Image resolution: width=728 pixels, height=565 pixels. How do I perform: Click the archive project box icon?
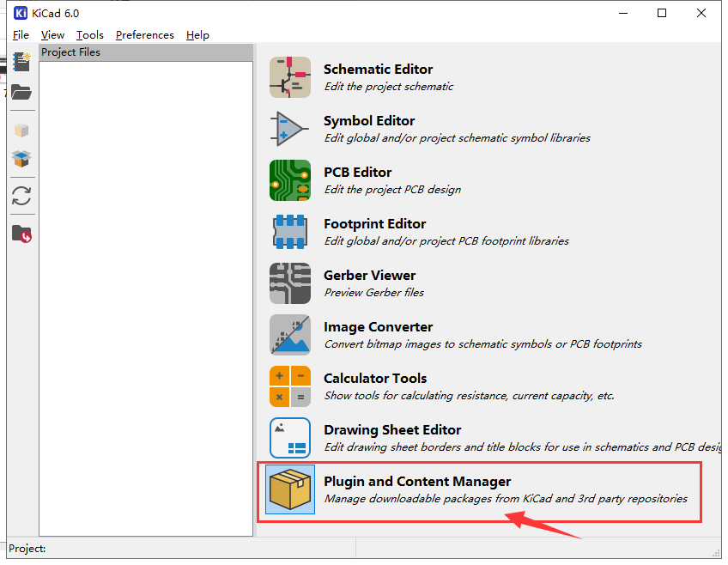(21, 131)
